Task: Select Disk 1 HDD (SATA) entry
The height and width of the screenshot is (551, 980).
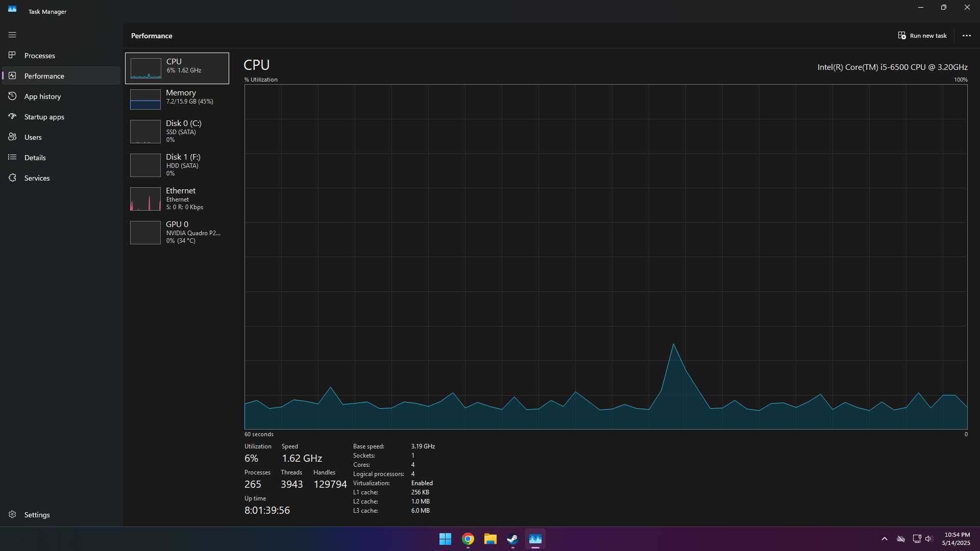Action: tap(177, 165)
